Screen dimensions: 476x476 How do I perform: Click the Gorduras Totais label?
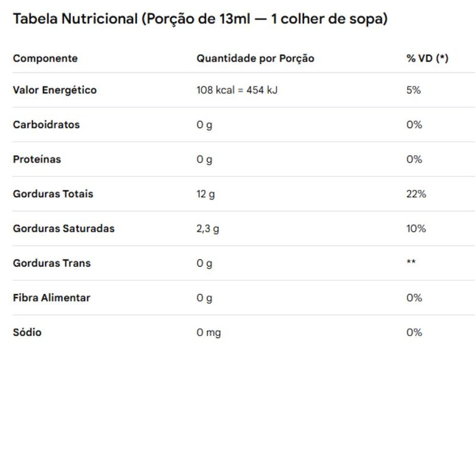click(53, 194)
